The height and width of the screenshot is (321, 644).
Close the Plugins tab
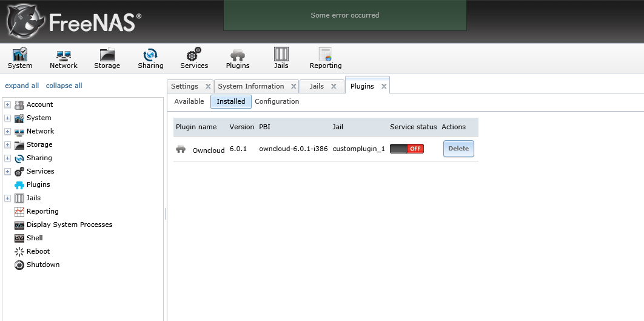click(384, 87)
